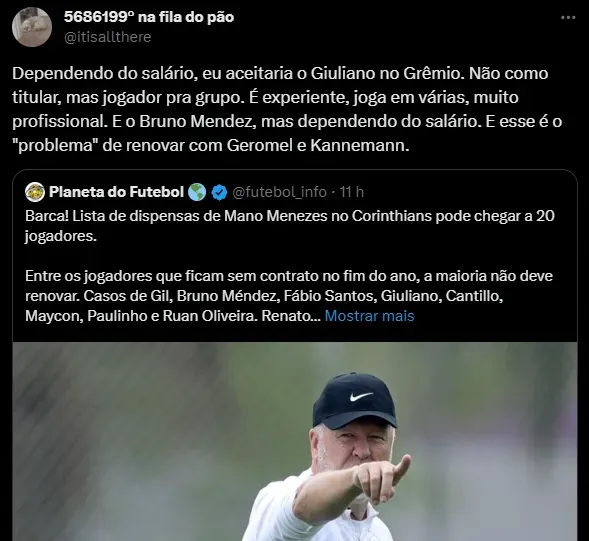Open quoted tweet text about Mano Menezes
Screen dimensions: 589x541
pos(290,226)
